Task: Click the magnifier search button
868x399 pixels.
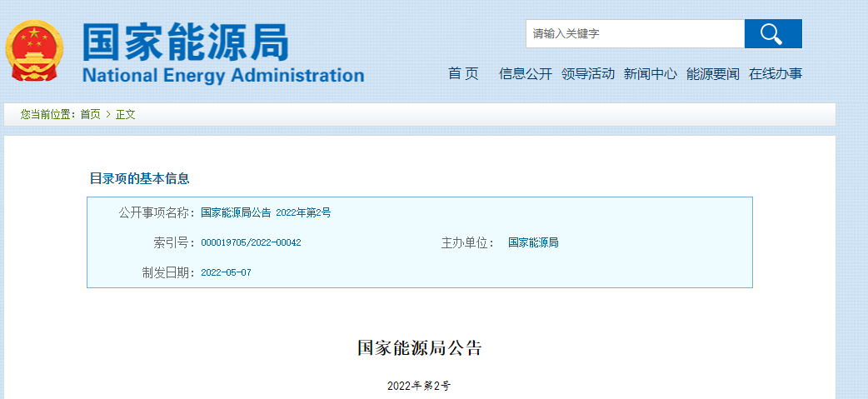Action: click(x=772, y=34)
